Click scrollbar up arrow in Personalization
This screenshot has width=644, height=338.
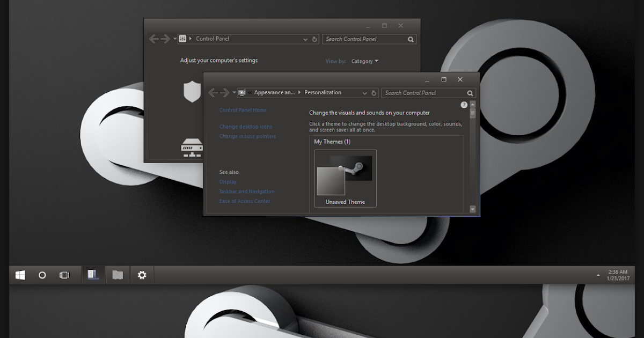coord(473,105)
